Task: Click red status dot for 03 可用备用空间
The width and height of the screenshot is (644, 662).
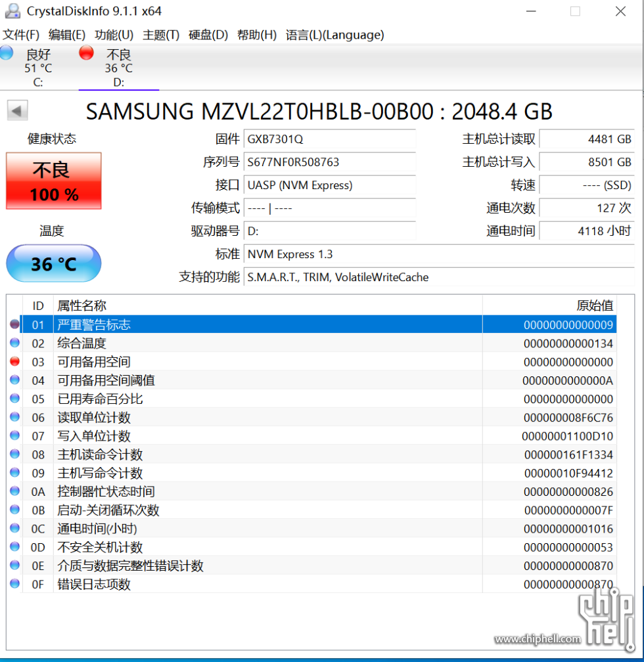Action: (15, 361)
